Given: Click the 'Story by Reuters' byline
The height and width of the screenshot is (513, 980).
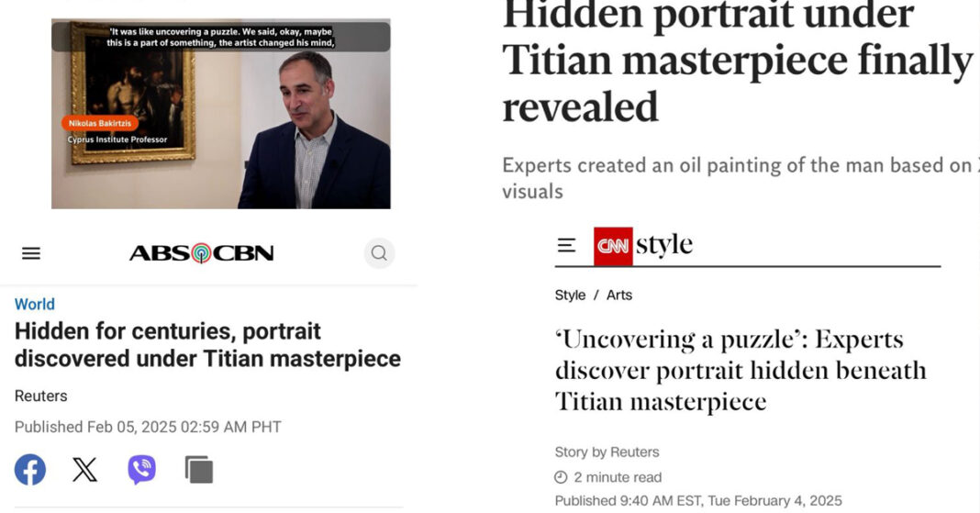Looking at the screenshot, I should coord(607,452).
